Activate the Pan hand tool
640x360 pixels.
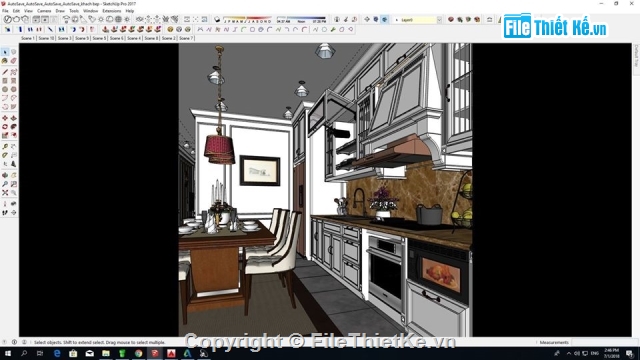[x=13, y=175]
